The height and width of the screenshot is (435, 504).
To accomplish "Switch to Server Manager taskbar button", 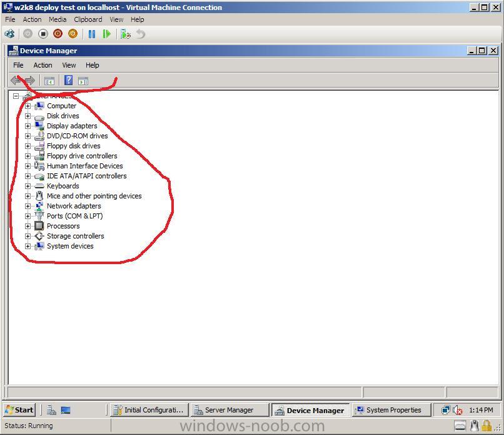I will (230, 410).
